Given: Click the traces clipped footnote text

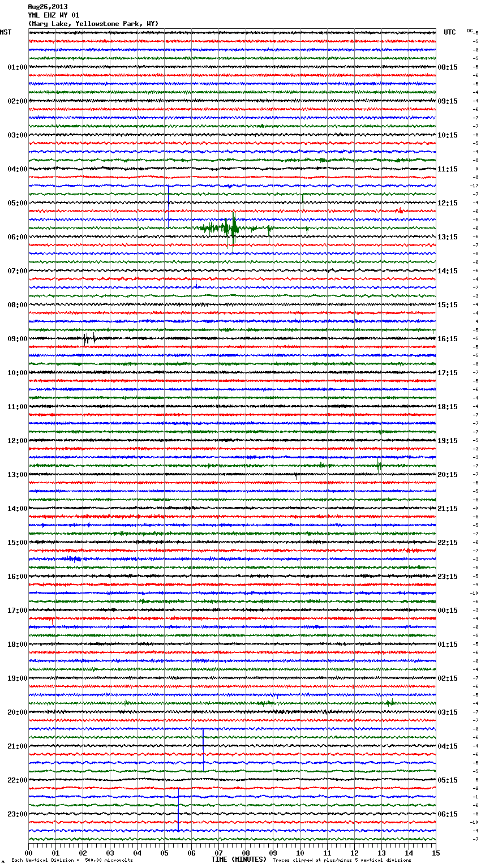Looking at the screenshot, I should click(342, 861).
